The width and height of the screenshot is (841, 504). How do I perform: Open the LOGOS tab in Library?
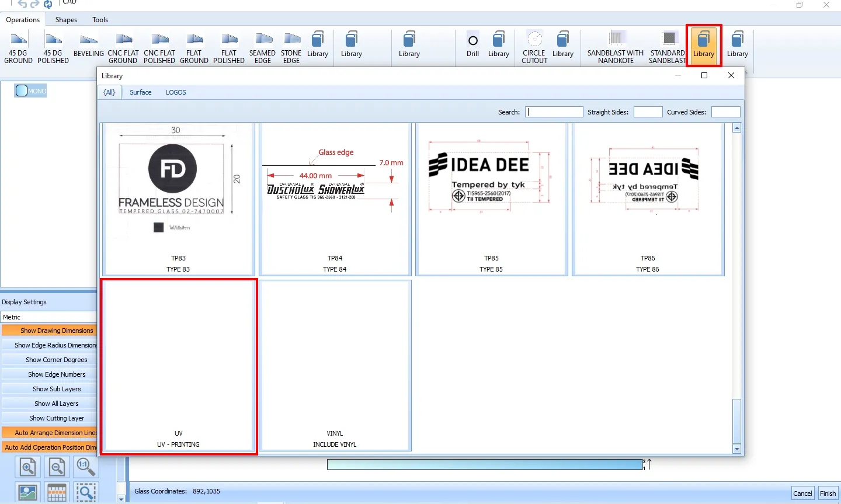coord(176,92)
